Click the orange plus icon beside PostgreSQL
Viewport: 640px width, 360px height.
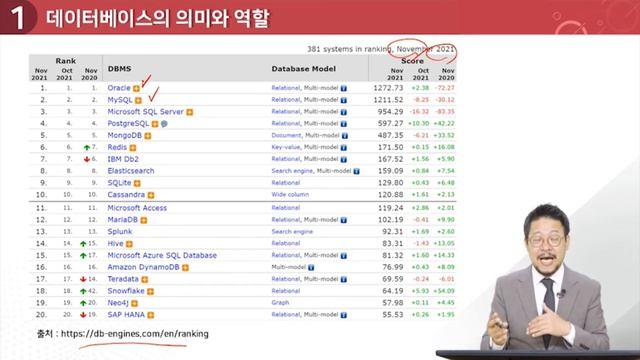click(155, 124)
